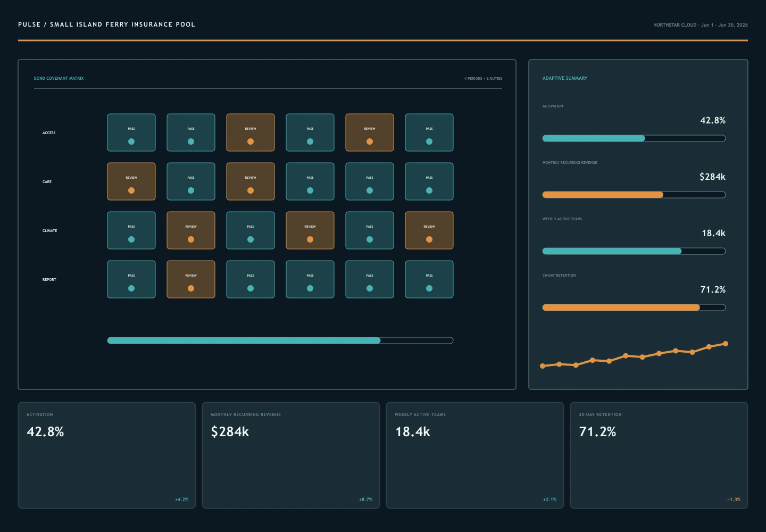The height and width of the screenshot is (532, 766).
Task: Select the CLIMATE row label
Action: coord(50,231)
